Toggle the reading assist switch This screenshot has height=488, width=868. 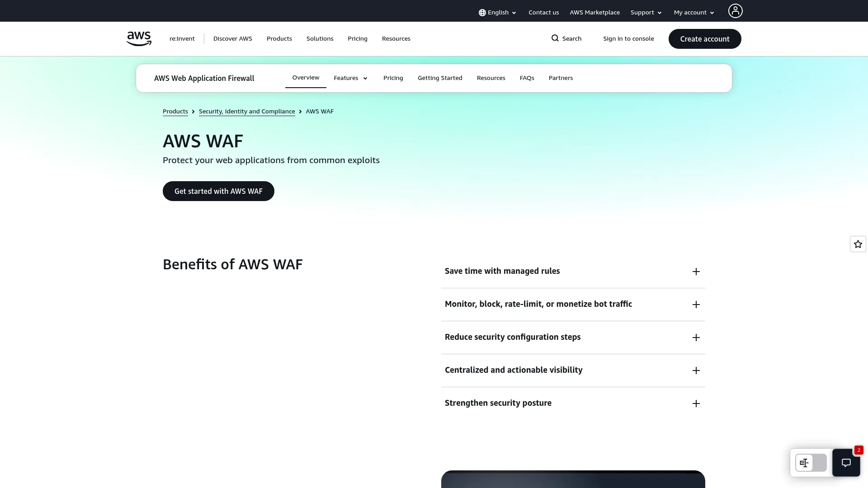[811, 463]
